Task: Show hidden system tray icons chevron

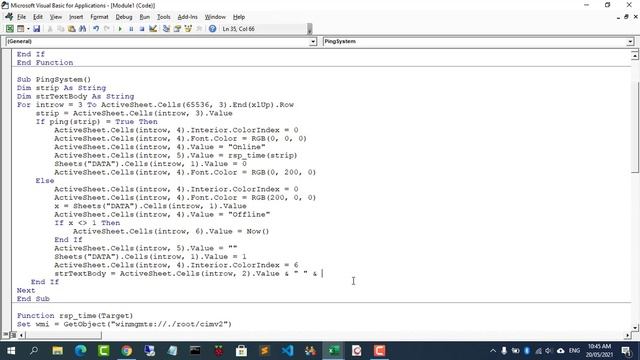Action: pos(493,351)
